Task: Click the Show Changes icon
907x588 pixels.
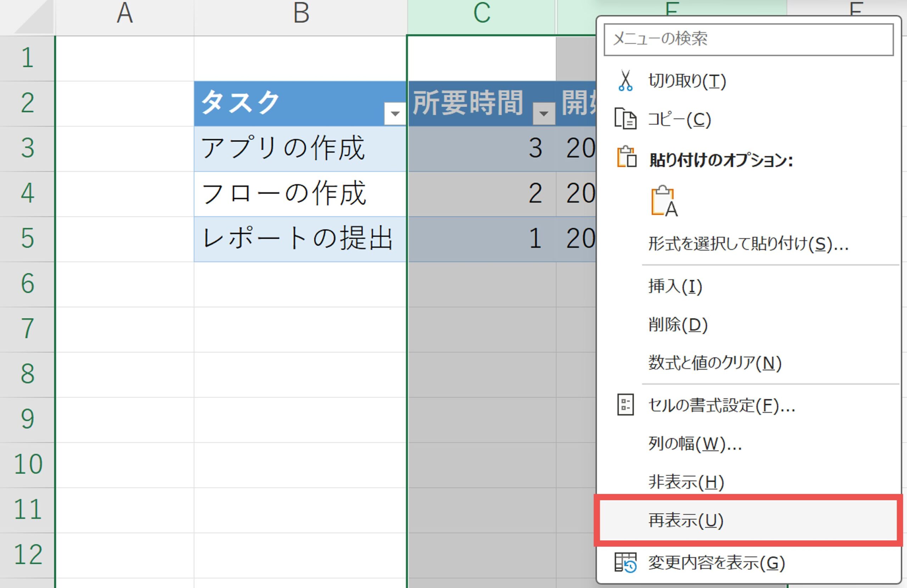Action: click(x=625, y=562)
